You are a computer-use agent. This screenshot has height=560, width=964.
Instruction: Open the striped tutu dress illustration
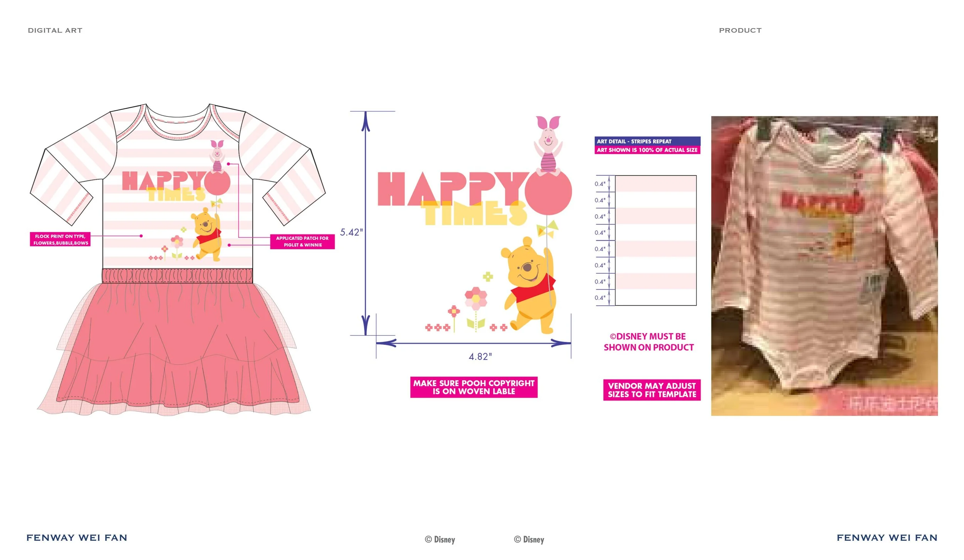[x=177, y=259]
